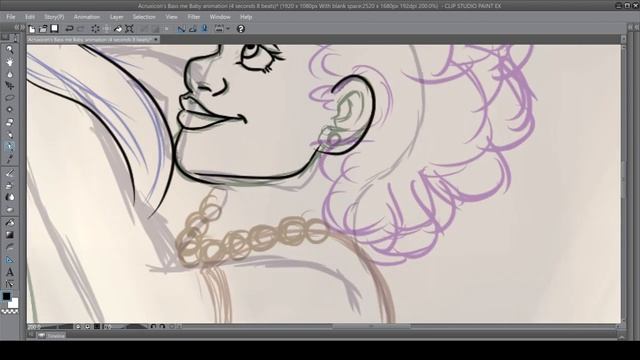Image resolution: width=640 pixels, height=360 pixels.
Task: Open dropdown arrow beside CLIP STUDIO icon
Action: 228,29
